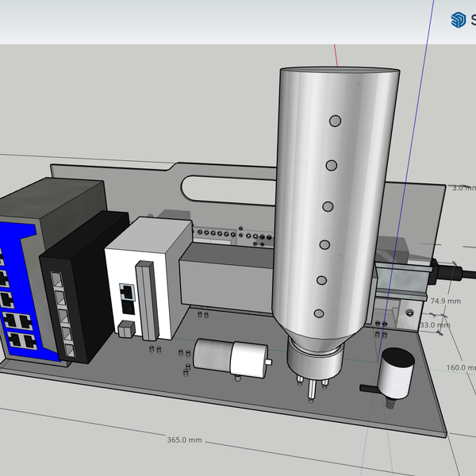This screenshot has height=476, width=476.
Task: Click the 33.0 mm dimension text
Action: pos(433,325)
